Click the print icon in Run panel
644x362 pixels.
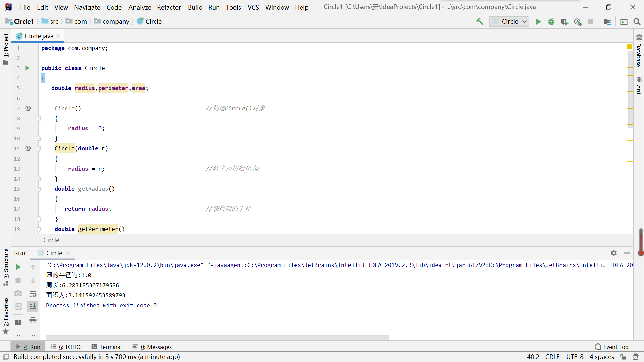pos(33,320)
